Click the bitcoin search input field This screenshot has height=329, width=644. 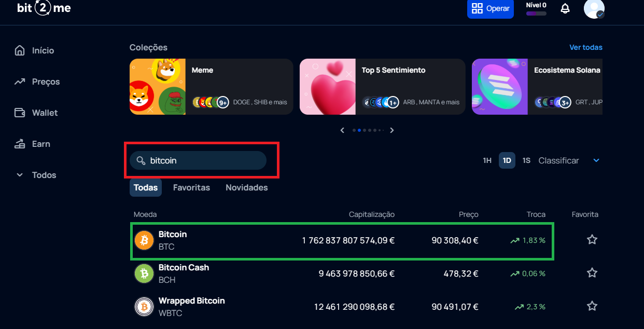pyautogui.click(x=202, y=160)
